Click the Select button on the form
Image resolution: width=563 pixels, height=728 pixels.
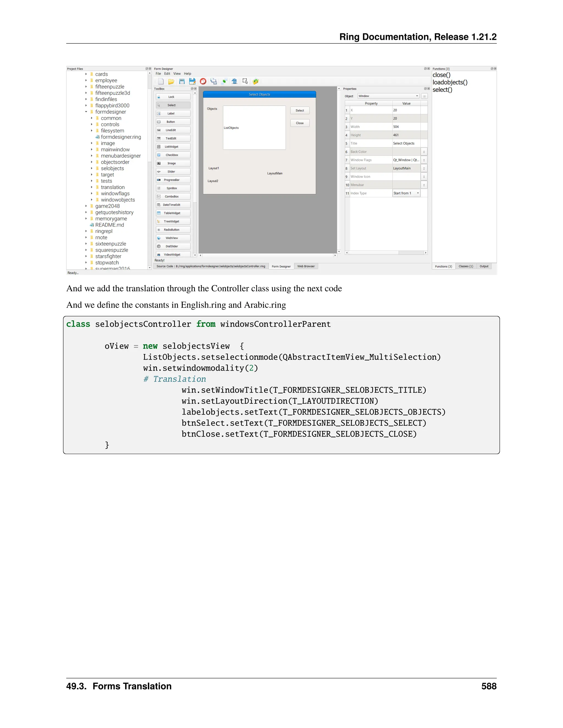coord(300,111)
